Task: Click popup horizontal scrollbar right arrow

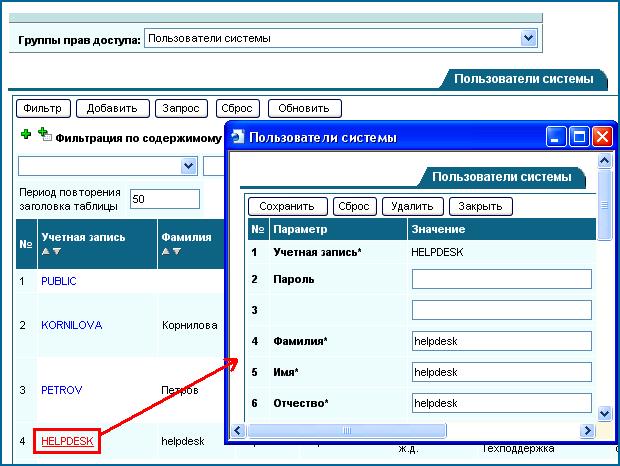Action: point(588,430)
